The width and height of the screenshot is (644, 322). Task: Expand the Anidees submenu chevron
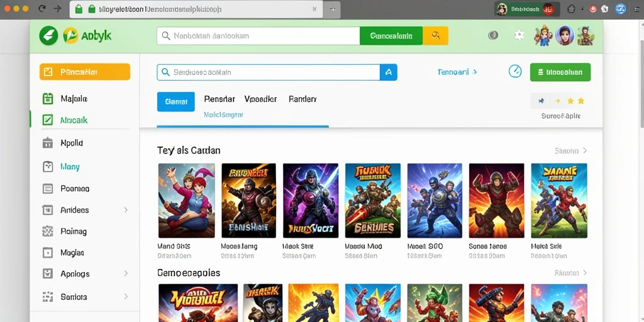(x=126, y=210)
